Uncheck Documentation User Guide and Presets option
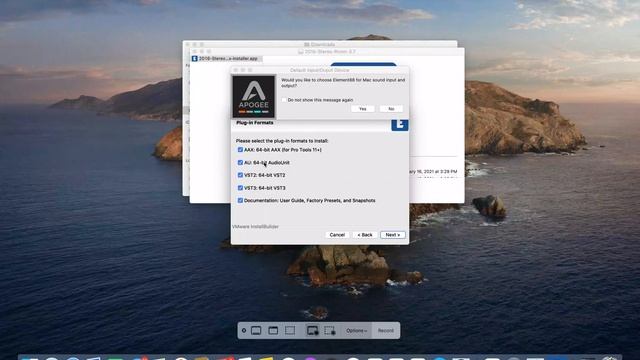Image resolution: width=640 pixels, height=360 pixels. pyautogui.click(x=240, y=200)
